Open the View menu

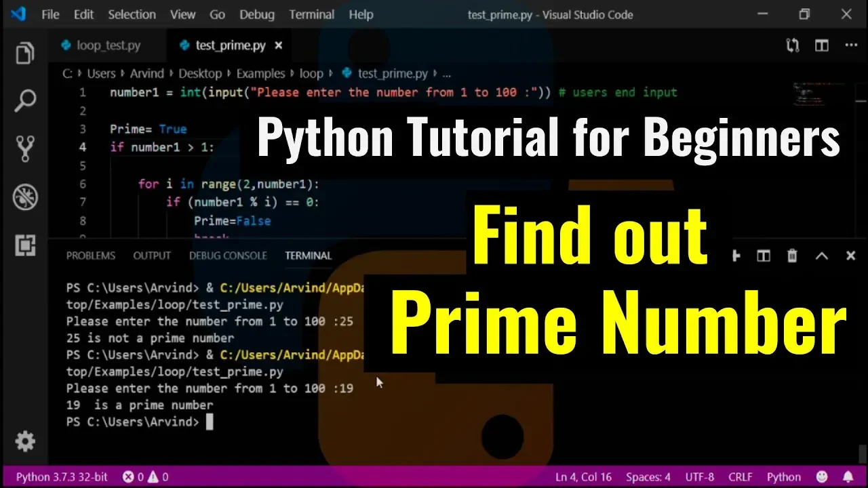click(182, 14)
